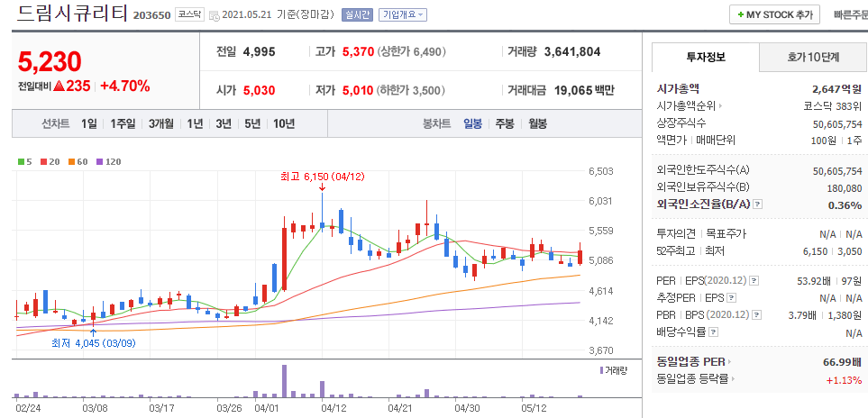Click the 동일업종 PER link

pyautogui.click(x=690, y=363)
